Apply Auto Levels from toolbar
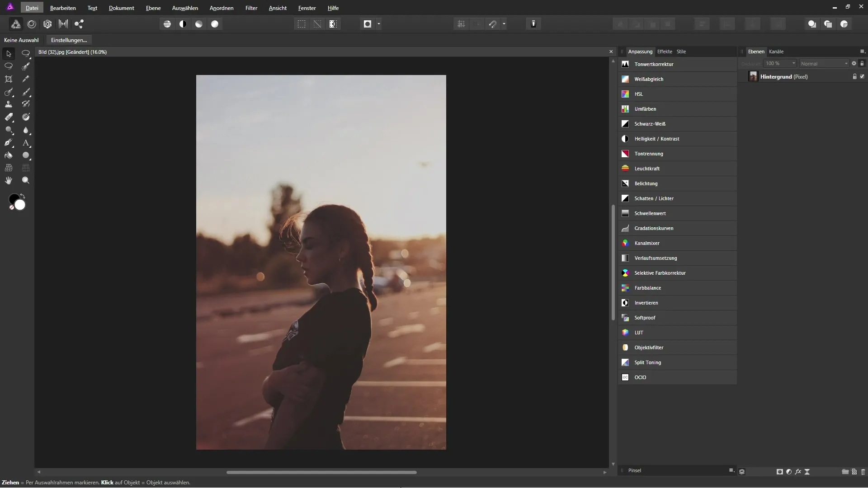The image size is (868, 488). (167, 24)
